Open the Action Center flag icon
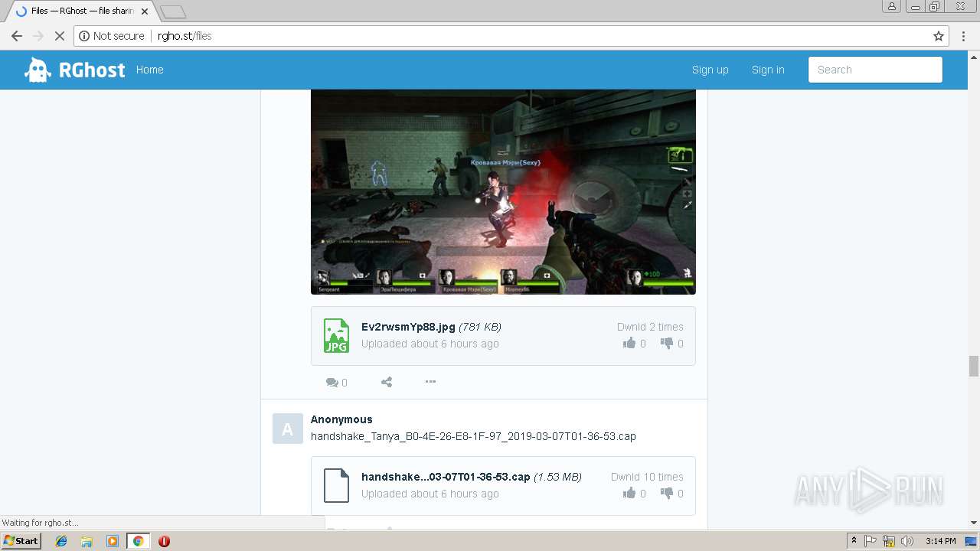This screenshot has width=980, height=551. (x=871, y=541)
